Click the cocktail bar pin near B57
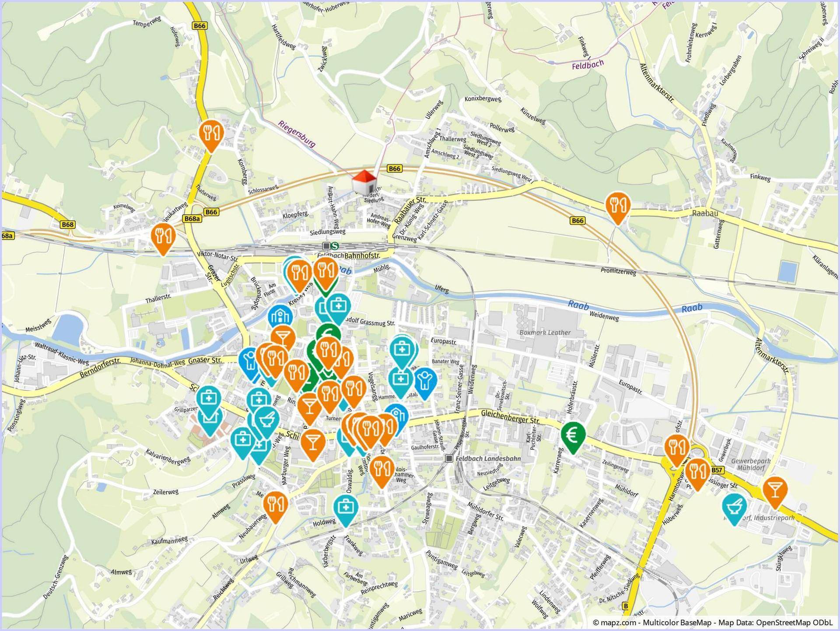The image size is (840, 631). tap(775, 490)
